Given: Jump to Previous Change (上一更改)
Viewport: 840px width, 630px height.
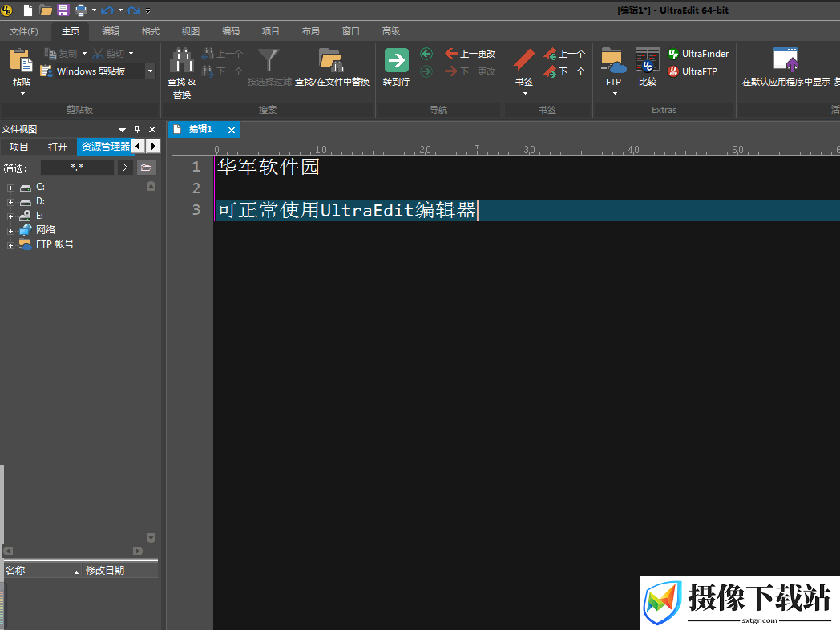Looking at the screenshot, I should coord(470,54).
